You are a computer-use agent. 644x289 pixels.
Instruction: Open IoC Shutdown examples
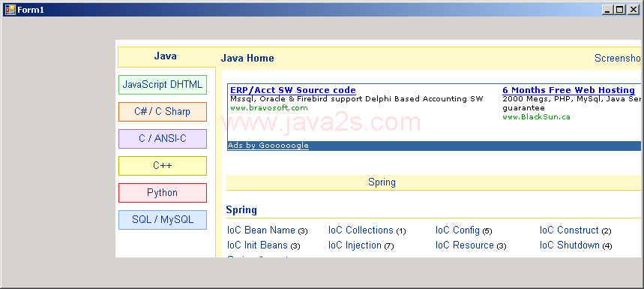(570, 245)
